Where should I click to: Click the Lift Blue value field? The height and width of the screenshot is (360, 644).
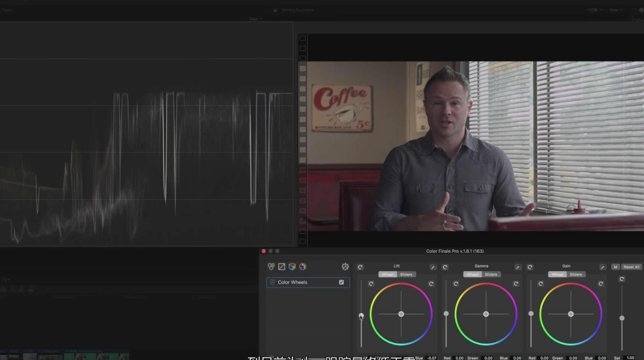tap(432, 358)
